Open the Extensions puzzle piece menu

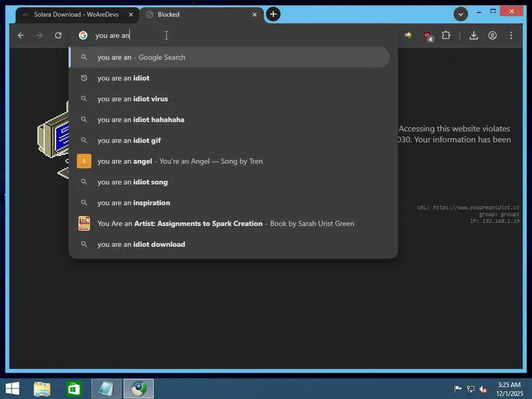point(446,35)
